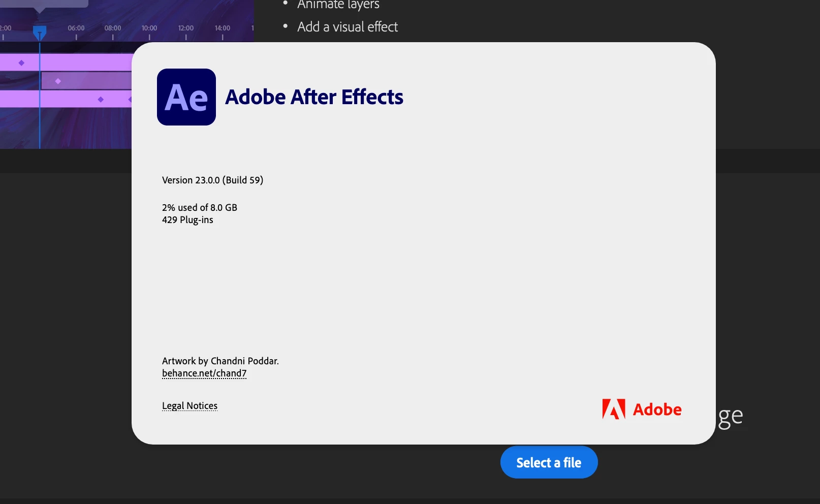Select the keyframe diamond on the top purple layer

tap(21, 63)
